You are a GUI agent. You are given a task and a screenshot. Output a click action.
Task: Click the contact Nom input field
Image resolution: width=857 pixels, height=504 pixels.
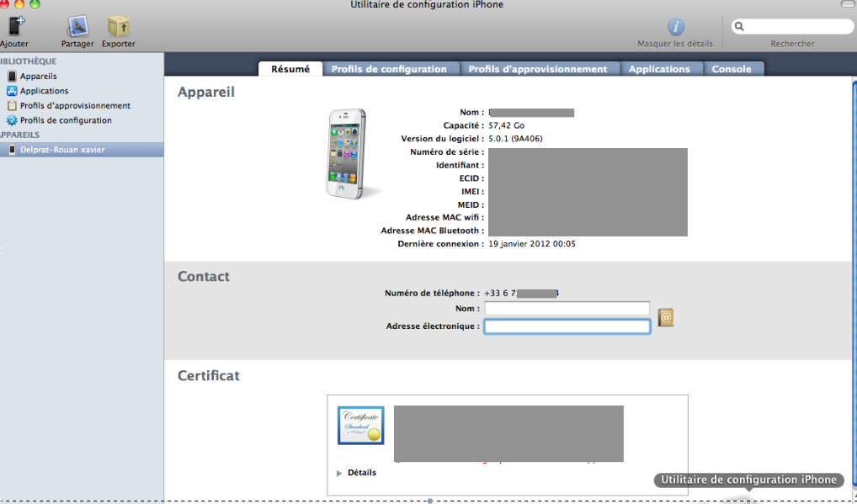(x=567, y=309)
